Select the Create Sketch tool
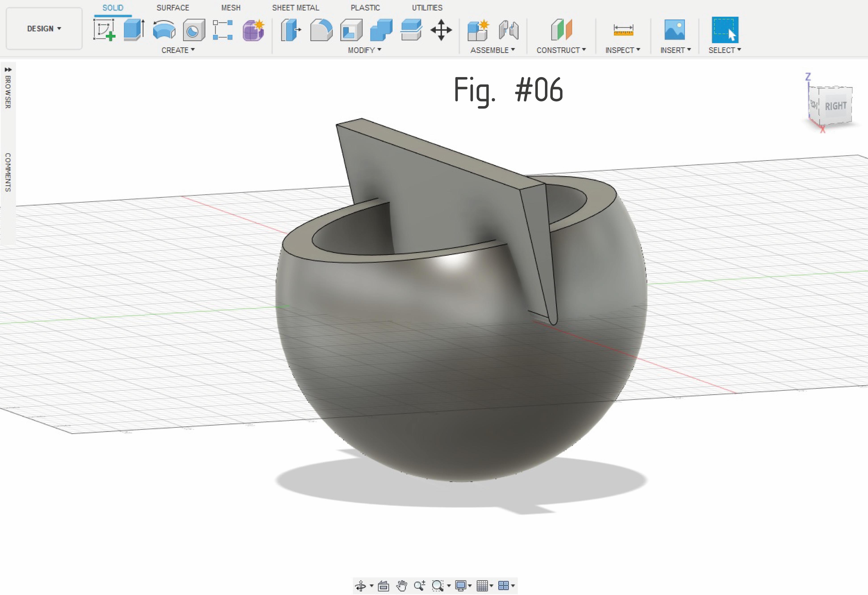Screen dimensions: 868x595 tap(104, 30)
